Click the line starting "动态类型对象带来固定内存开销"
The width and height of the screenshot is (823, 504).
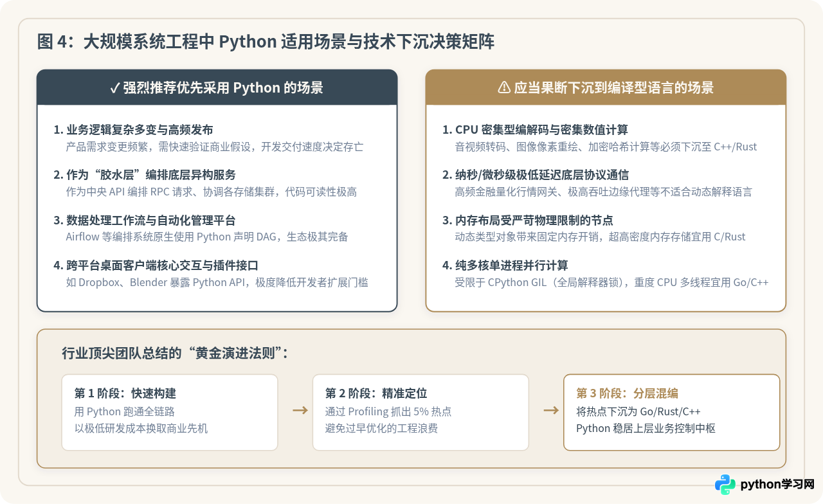[600, 237]
